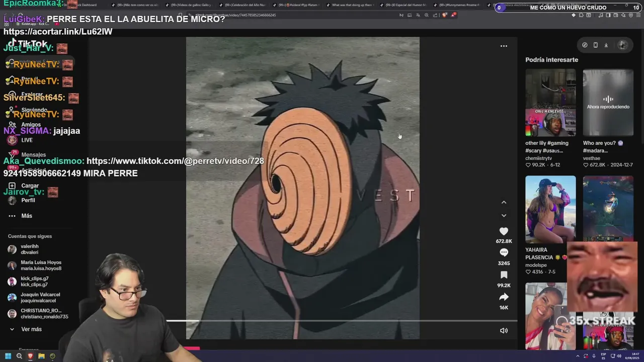The height and width of the screenshot is (362, 644).
Task: Like the video with the heart icon
Action: click(x=504, y=231)
